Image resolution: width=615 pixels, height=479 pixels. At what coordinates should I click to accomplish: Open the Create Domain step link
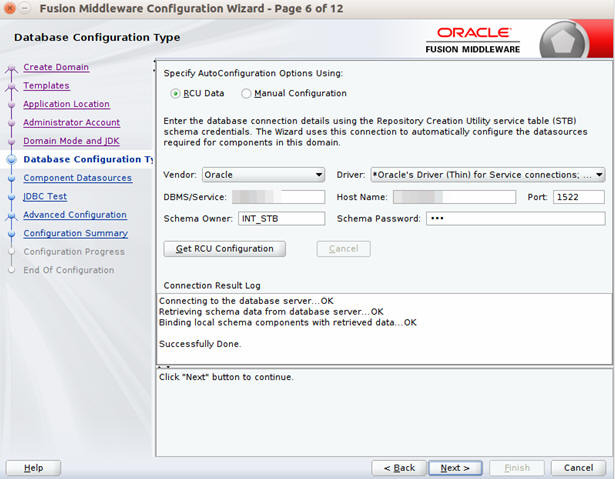56,67
